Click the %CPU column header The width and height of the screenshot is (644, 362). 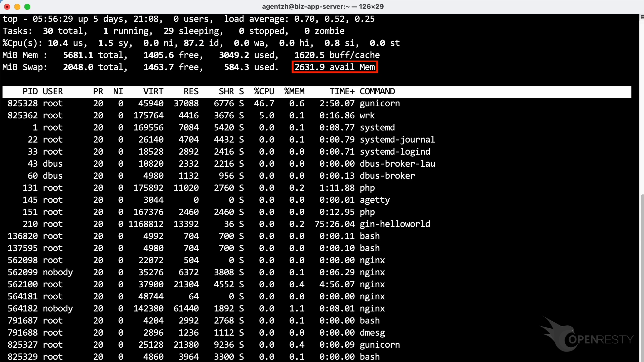(x=264, y=92)
